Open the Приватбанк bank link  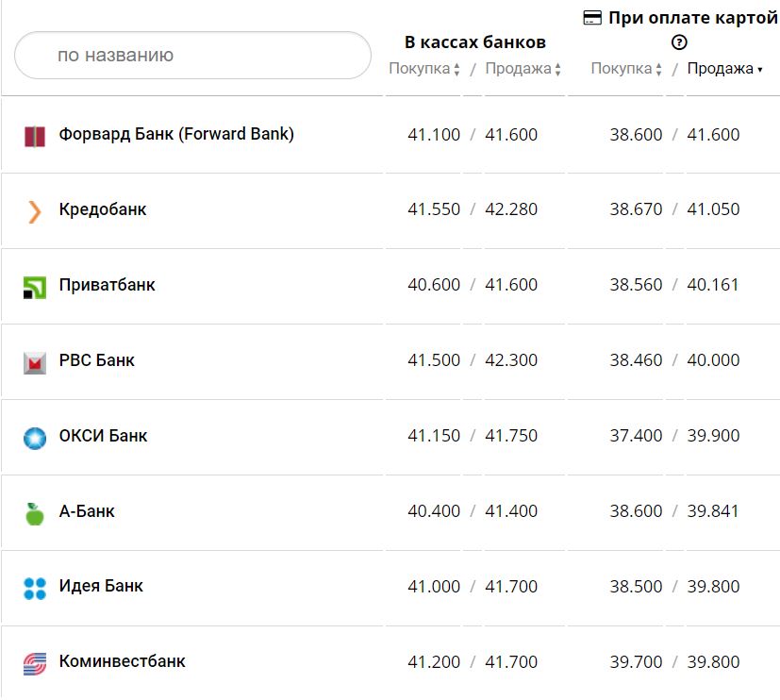click(x=107, y=285)
